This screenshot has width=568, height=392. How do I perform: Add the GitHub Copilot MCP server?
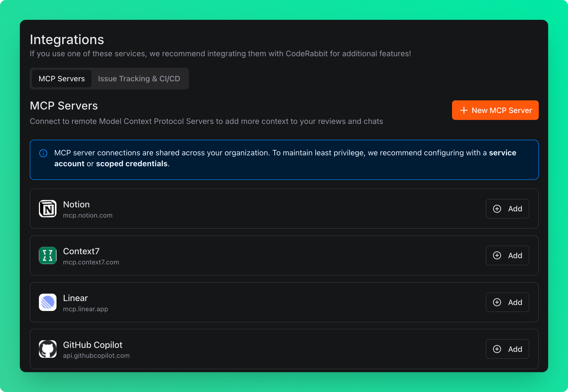point(507,349)
